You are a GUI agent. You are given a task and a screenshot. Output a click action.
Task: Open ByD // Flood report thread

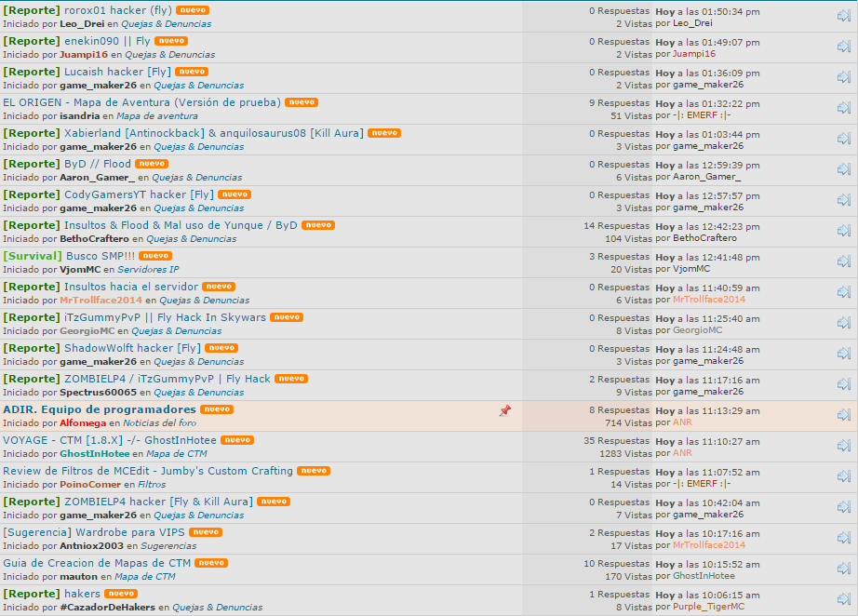98,164
